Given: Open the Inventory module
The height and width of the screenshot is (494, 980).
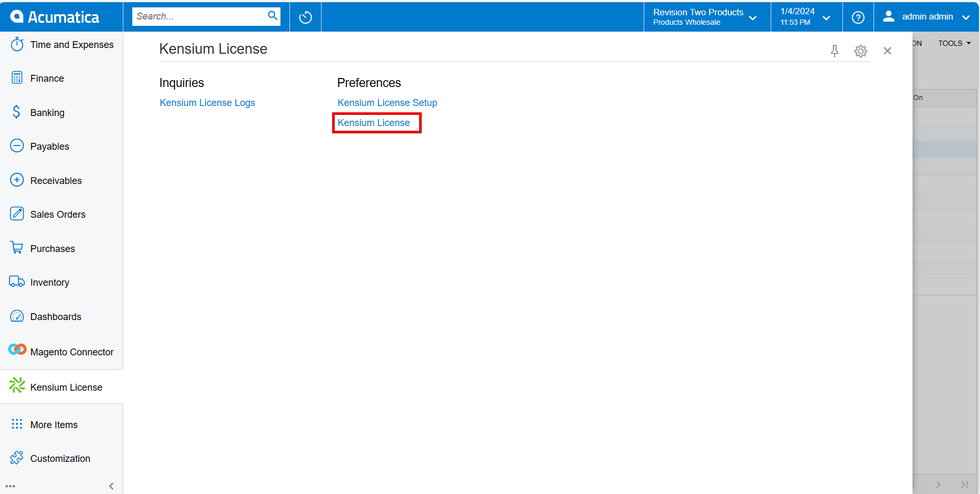Looking at the screenshot, I should [50, 282].
